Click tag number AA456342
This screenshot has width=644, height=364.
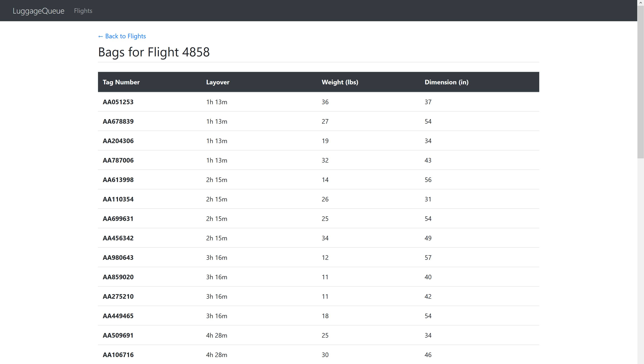(118, 238)
